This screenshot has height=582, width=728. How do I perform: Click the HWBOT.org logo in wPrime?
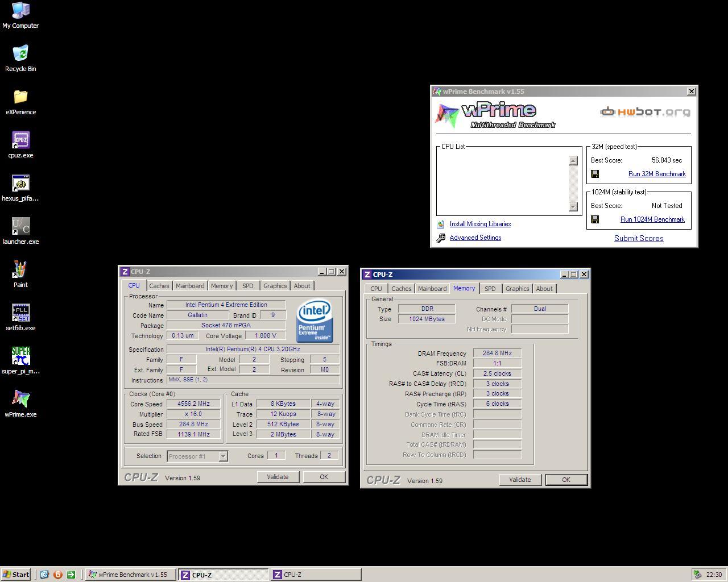pyautogui.click(x=645, y=111)
